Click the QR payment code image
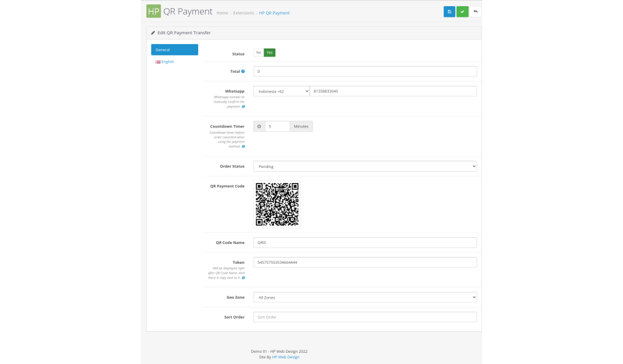Image resolution: width=623 pixels, height=364 pixels. 277,204
